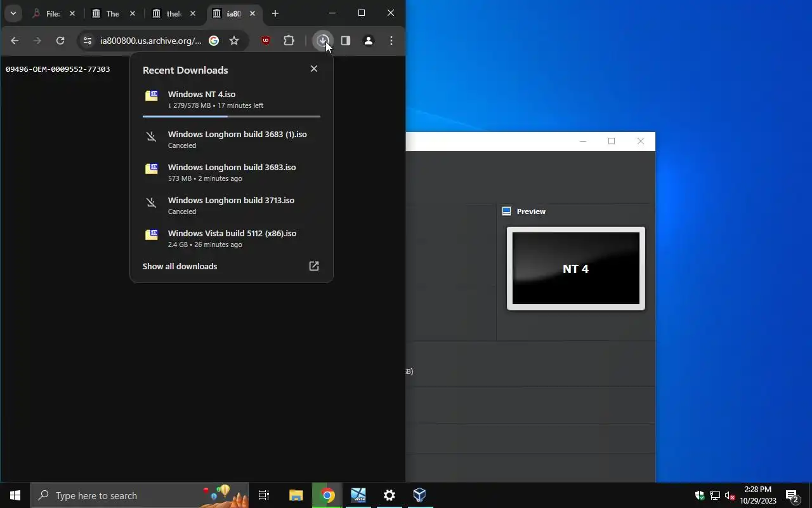Open the clock showing 2:28 PM
Screen dimensions: 812x508
point(758,495)
